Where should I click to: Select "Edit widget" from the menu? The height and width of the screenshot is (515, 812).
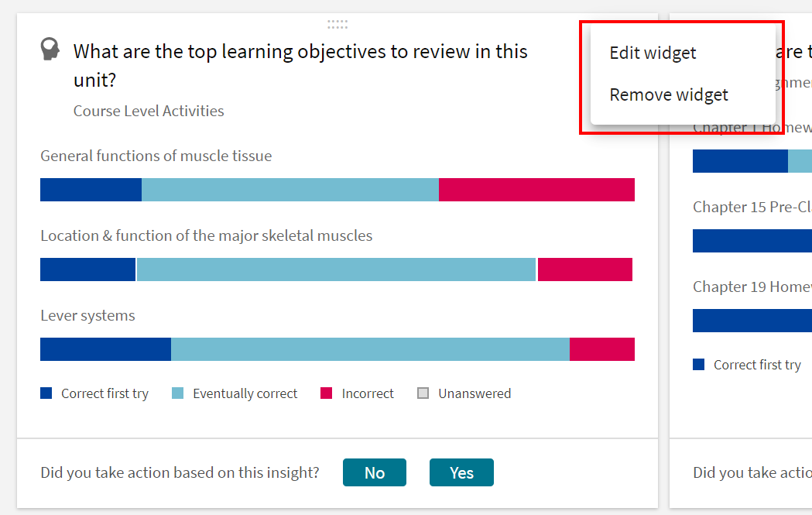[x=653, y=53]
